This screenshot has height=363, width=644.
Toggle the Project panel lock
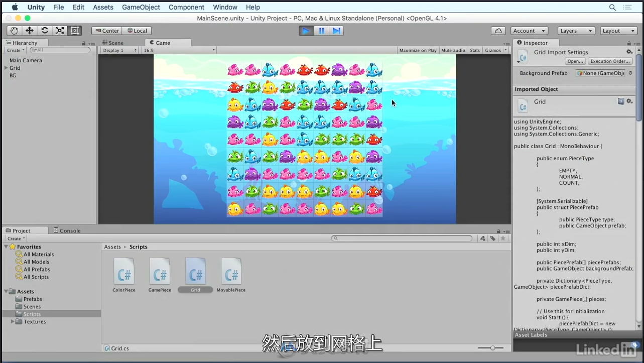pyautogui.click(x=498, y=231)
